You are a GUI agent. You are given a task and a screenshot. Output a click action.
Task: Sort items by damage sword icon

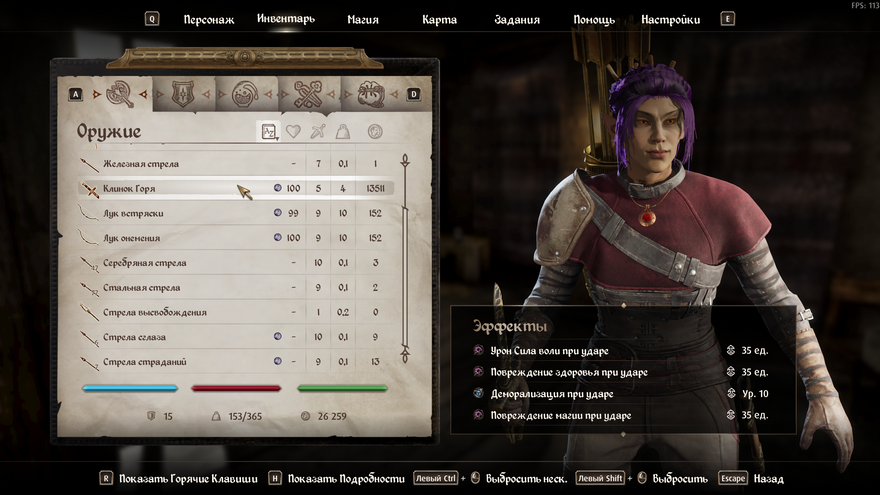318,131
